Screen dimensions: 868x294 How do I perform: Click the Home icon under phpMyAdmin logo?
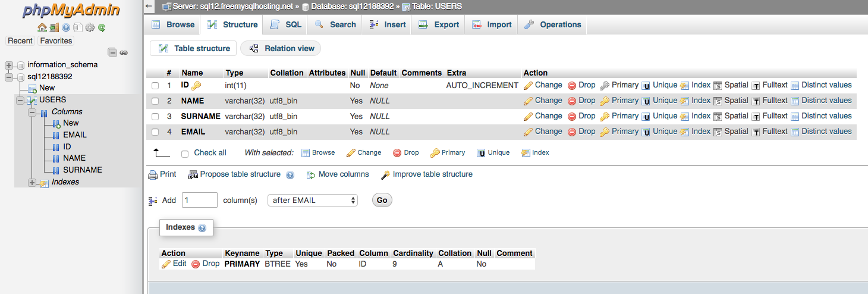pos(42,27)
